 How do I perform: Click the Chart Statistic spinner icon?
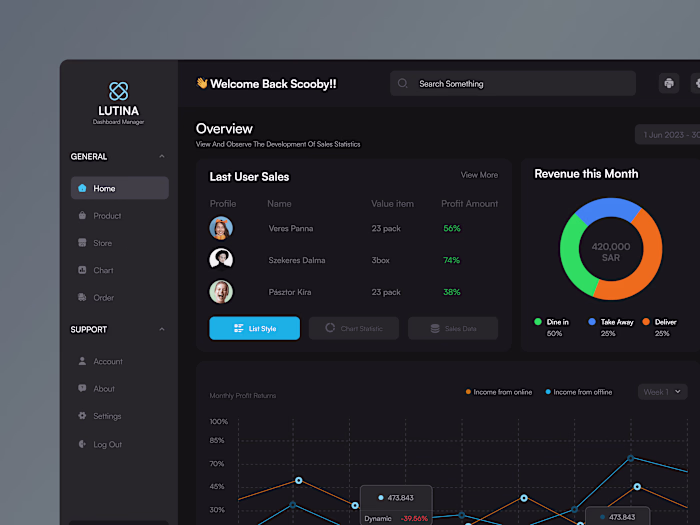click(330, 328)
